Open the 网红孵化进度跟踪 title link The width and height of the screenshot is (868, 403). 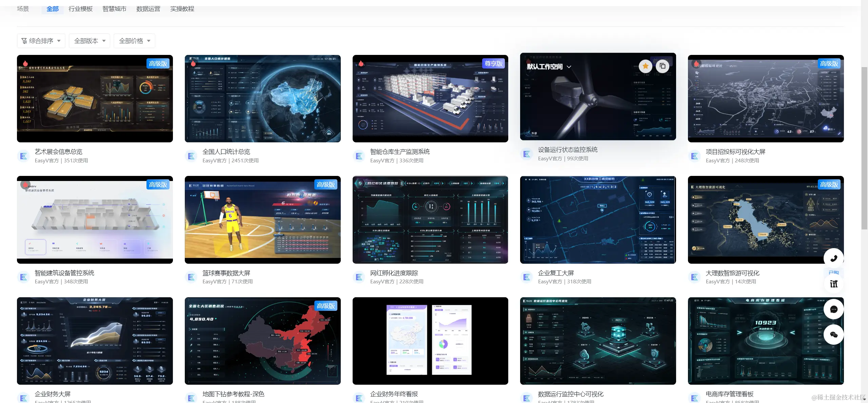(394, 273)
